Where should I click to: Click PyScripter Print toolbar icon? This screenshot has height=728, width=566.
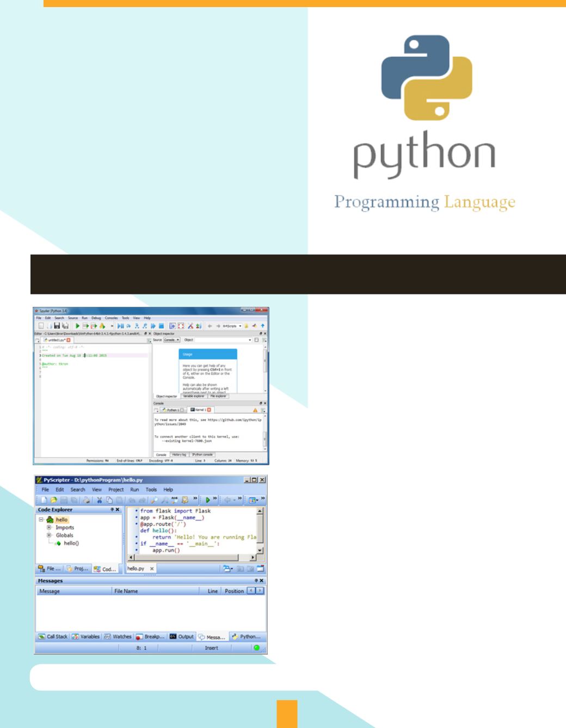tap(87, 499)
